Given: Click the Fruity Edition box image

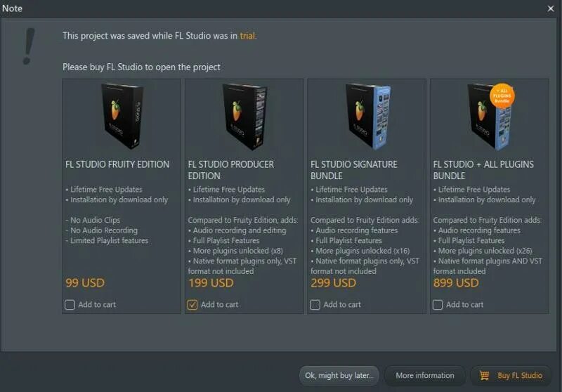Looking at the screenshot, I should coord(122,116).
